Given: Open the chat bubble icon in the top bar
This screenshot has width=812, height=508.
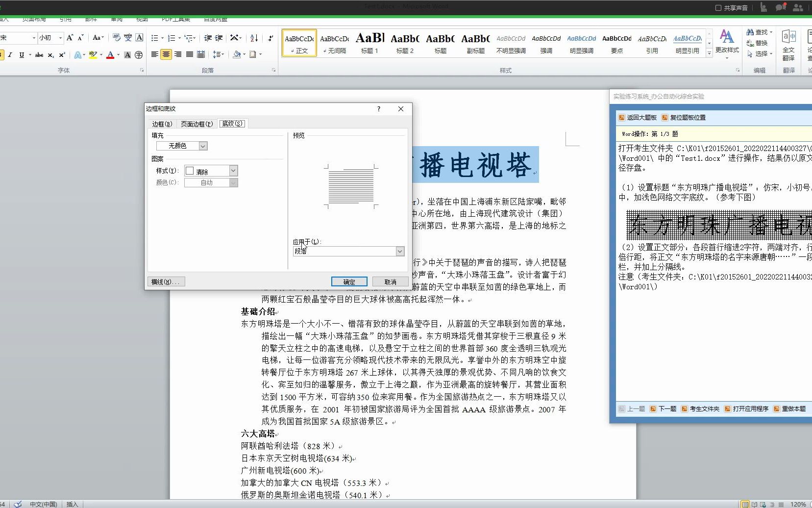Looking at the screenshot, I should tap(781, 7).
